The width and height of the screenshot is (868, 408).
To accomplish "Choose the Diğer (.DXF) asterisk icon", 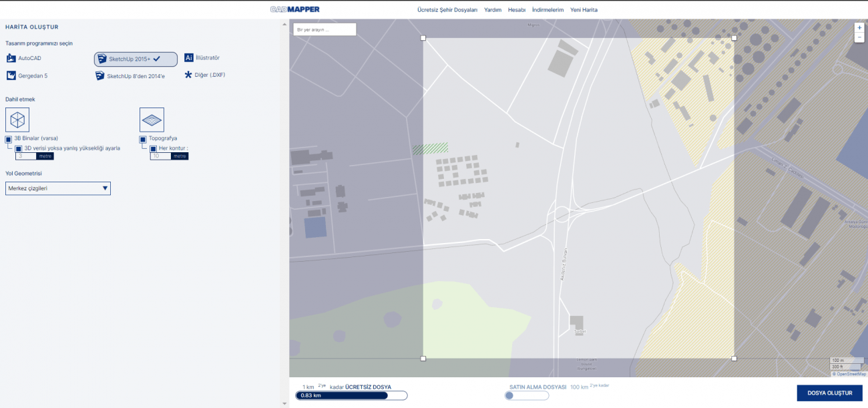I will click(188, 75).
